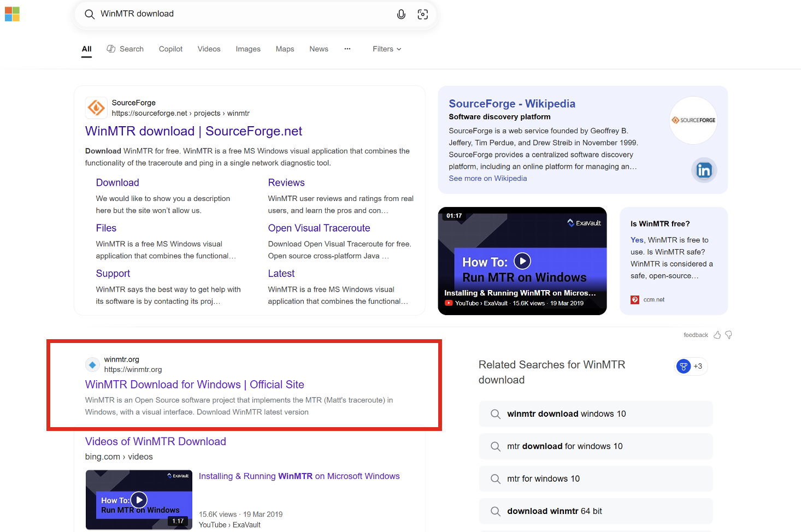Click the winmtr.org favicon icon
Image resolution: width=801 pixels, height=532 pixels.
click(92, 364)
